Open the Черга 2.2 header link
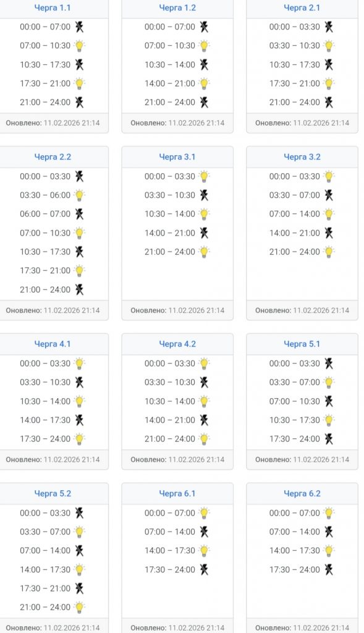This screenshot has height=633, width=364. (53, 157)
